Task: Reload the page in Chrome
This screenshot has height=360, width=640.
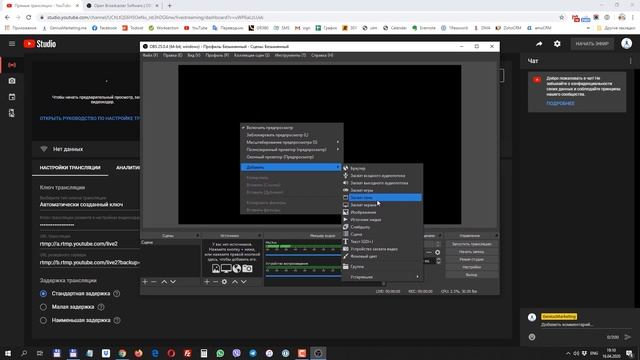Action: pos(29,18)
